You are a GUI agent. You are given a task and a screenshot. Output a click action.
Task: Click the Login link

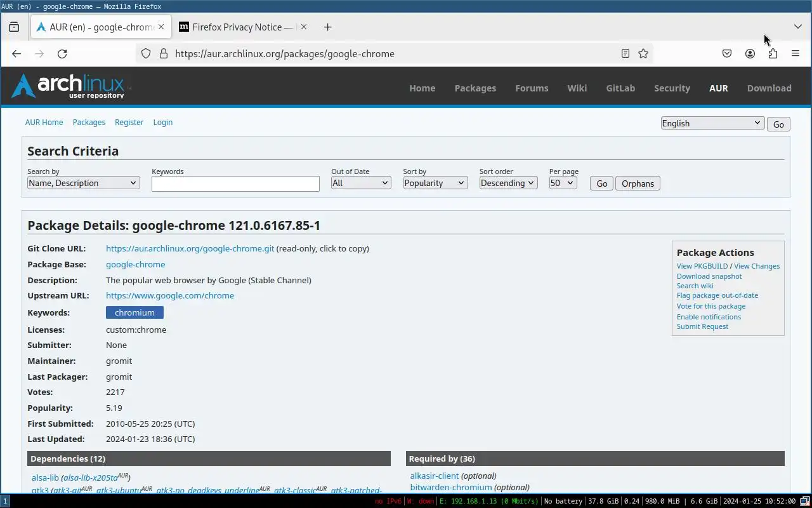tap(162, 123)
